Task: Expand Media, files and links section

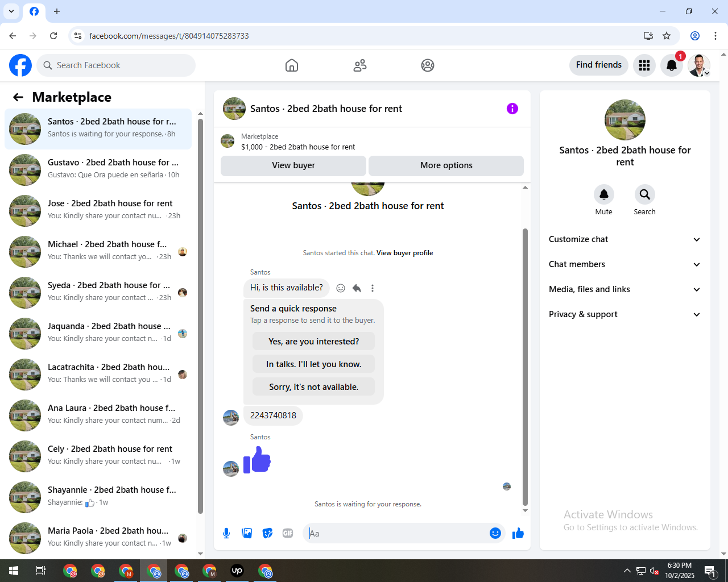Action: [625, 289]
